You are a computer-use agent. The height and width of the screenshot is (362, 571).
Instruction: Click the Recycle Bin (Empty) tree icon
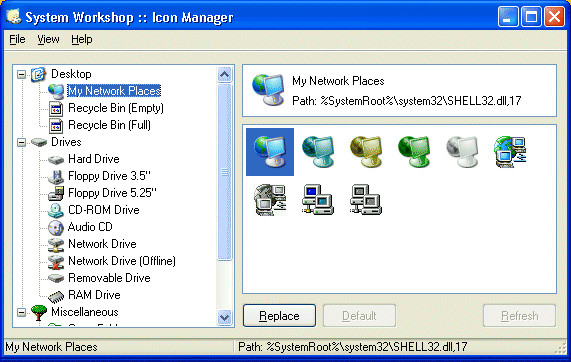point(56,108)
